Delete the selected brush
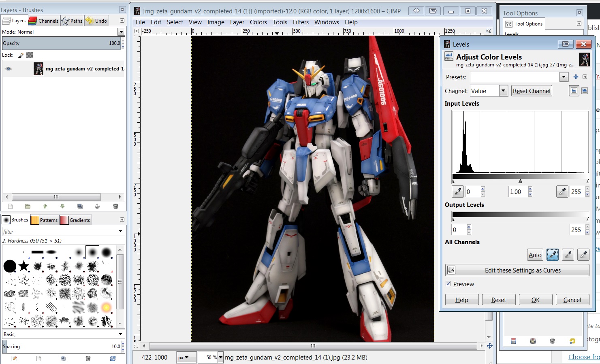The height and width of the screenshot is (364, 600). (x=88, y=358)
